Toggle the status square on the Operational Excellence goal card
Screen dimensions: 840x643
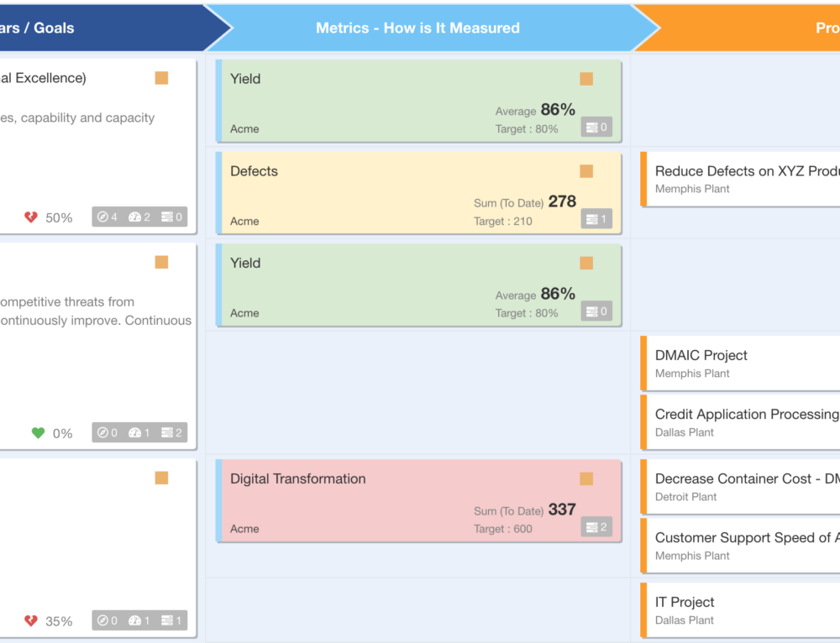pyautogui.click(x=160, y=77)
